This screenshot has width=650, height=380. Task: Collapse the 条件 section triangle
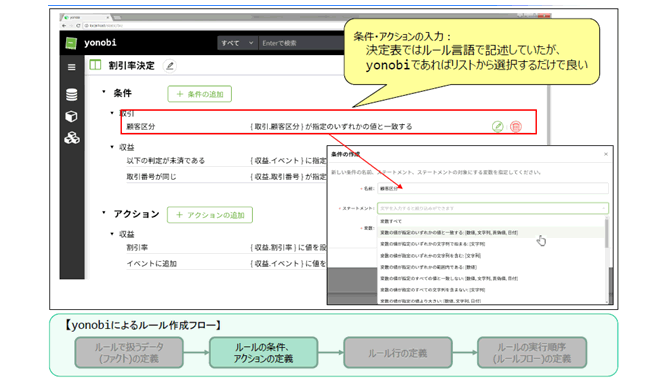104,92
